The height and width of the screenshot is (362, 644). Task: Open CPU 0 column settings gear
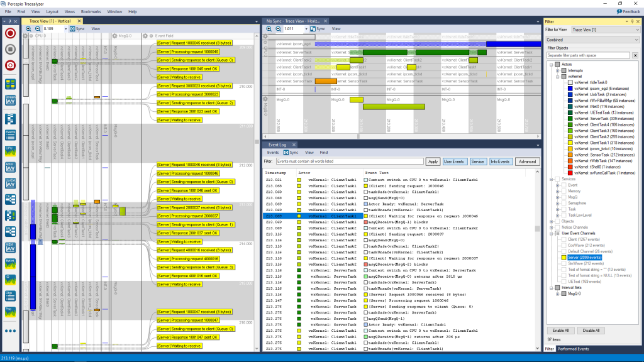tap(25, 36)
